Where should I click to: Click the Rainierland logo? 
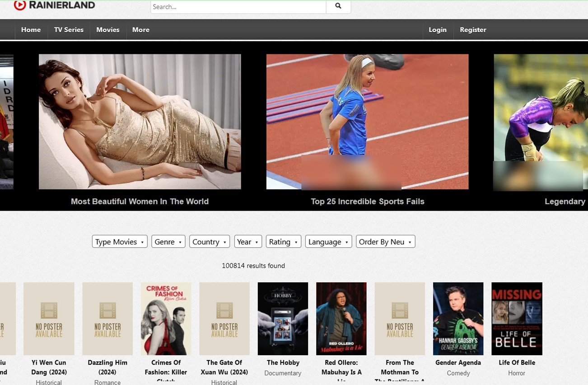54,5
